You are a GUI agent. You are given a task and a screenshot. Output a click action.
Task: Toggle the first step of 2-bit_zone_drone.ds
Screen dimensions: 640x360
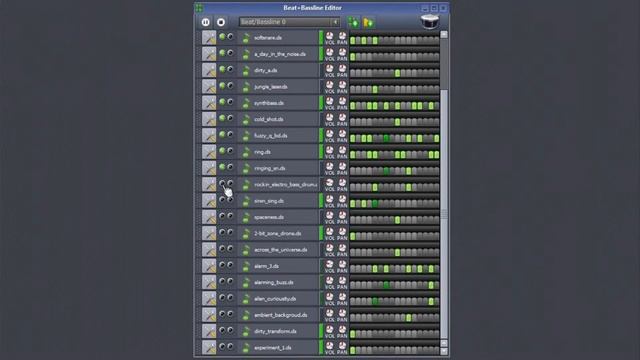(353, 236)
